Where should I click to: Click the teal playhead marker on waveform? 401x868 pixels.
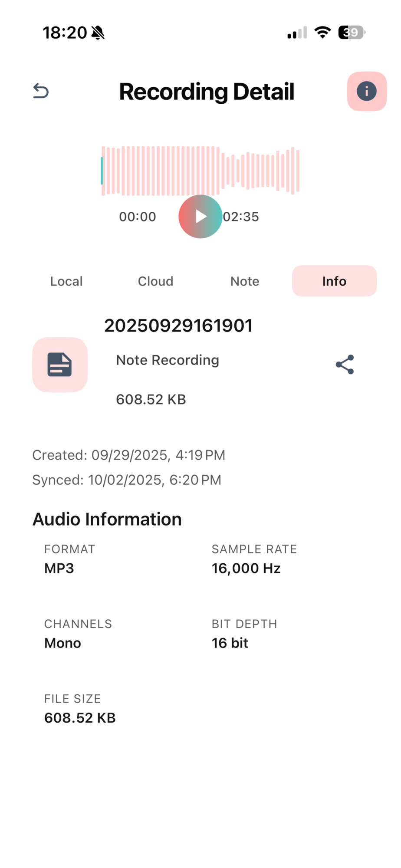coord(102,171)
